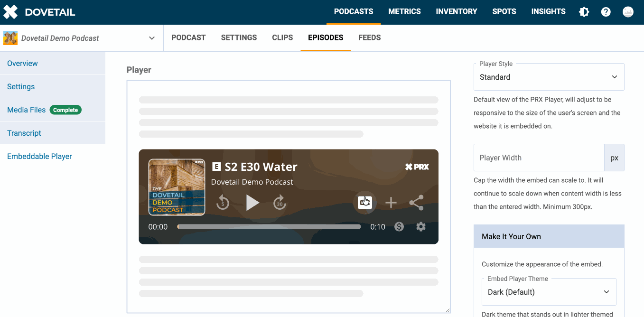
Task: Open the user profile avatar menu
Action: tap(628, 12)
